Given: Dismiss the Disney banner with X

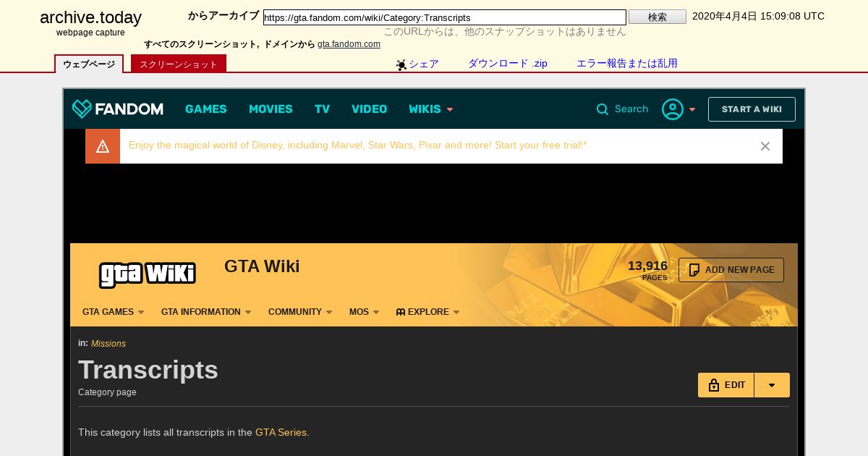Looking at the screenshot, I should 765,146.
